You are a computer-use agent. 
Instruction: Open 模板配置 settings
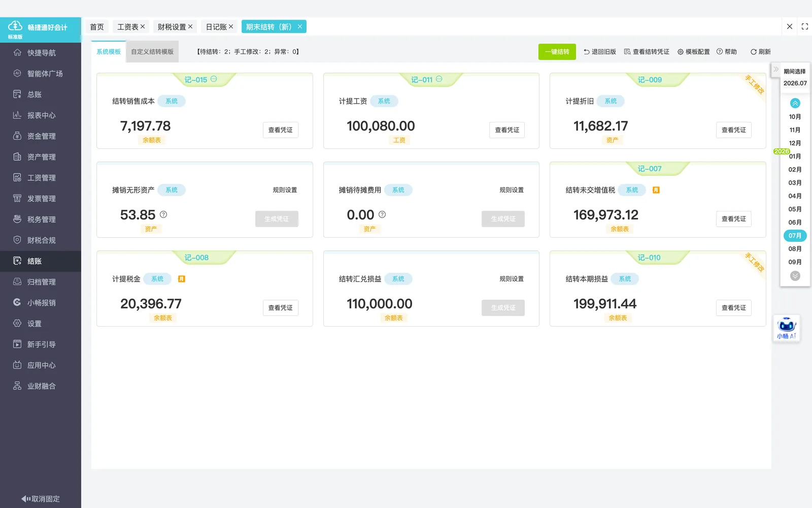(694, 52)
